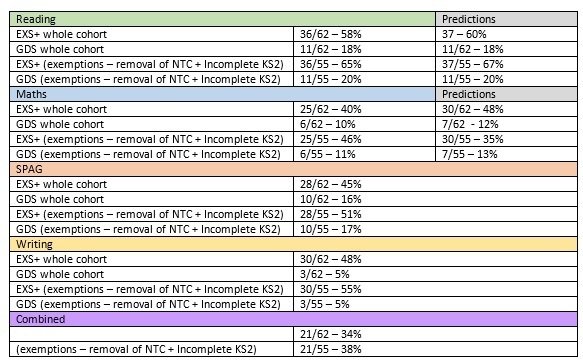Select the prediction cell 30/55 – 35%
Viewport: 583px width, 362px height.
click(506, 139)
